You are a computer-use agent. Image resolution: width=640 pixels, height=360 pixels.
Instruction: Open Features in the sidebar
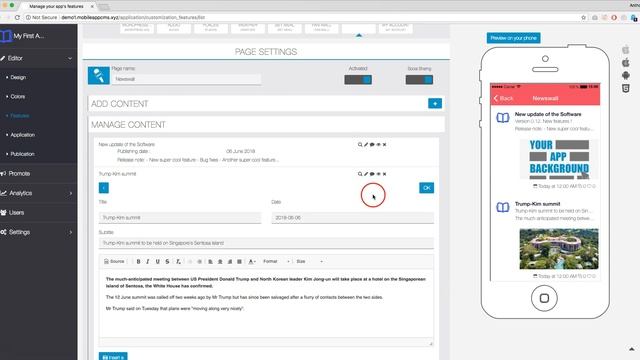tap(19, 116)
